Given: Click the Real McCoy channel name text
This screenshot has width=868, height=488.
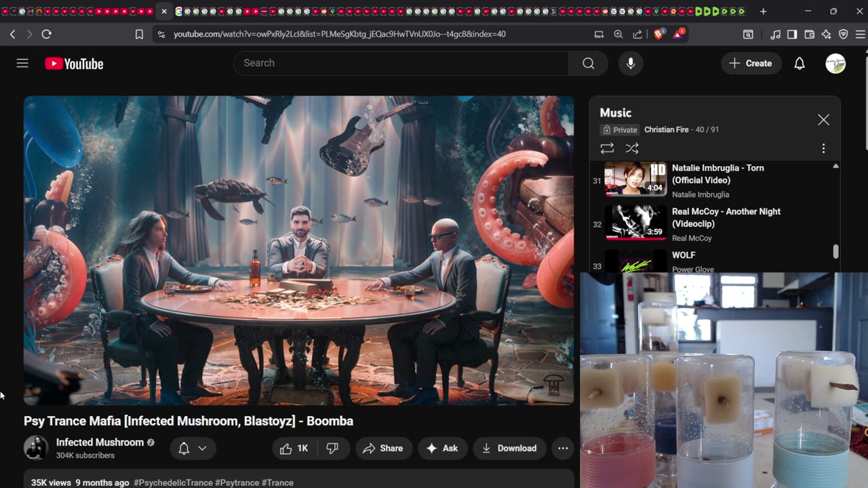Looking at the screenshot, I should tap(692, 238).
